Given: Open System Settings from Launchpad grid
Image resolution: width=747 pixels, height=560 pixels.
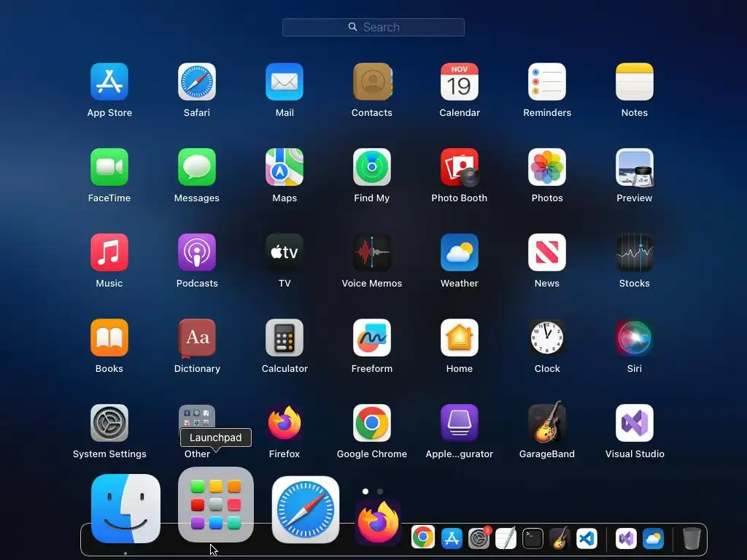Looking at the screenshot, I should (x=109, y=423).
